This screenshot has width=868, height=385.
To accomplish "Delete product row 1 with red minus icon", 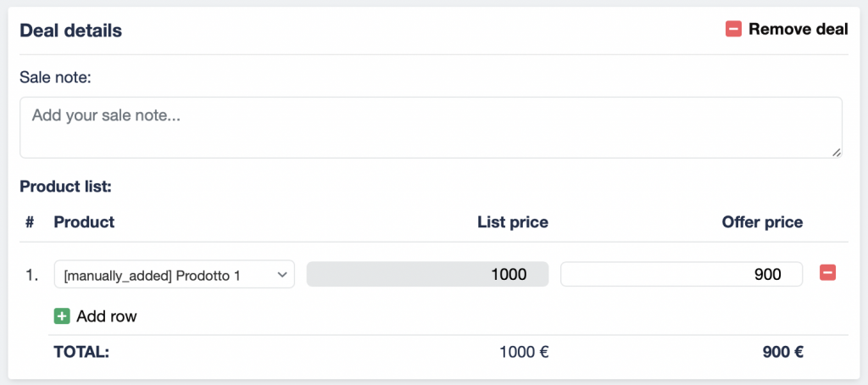I will [x=828, y=273].
